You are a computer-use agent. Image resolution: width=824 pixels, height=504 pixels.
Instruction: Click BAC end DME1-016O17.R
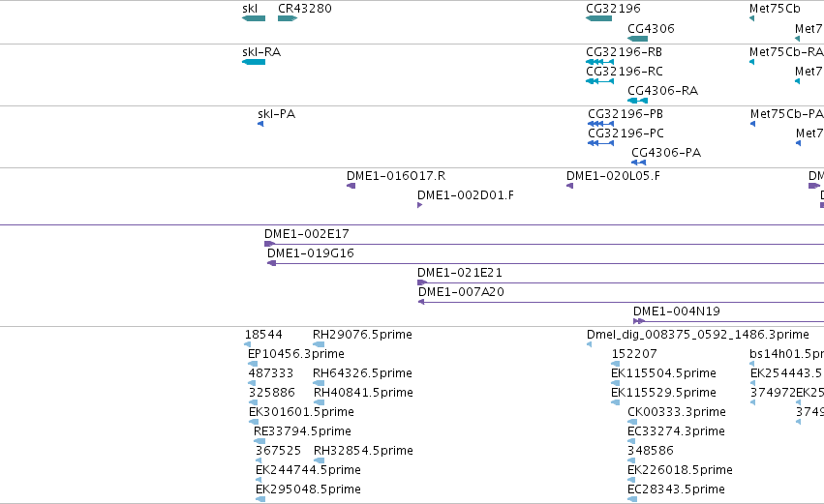351,186
